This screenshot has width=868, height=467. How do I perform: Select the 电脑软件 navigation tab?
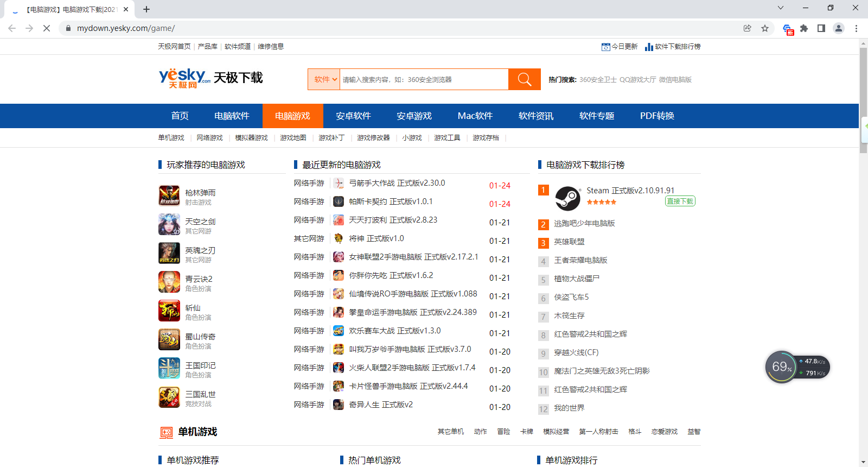(x=232, y=116)
